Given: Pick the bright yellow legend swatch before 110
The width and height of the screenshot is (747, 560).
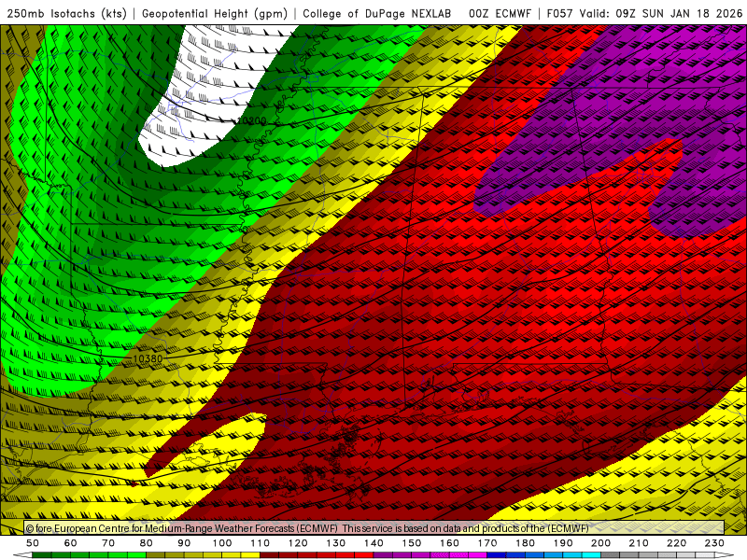Looking at the screenshot, I should pos(250,555).
